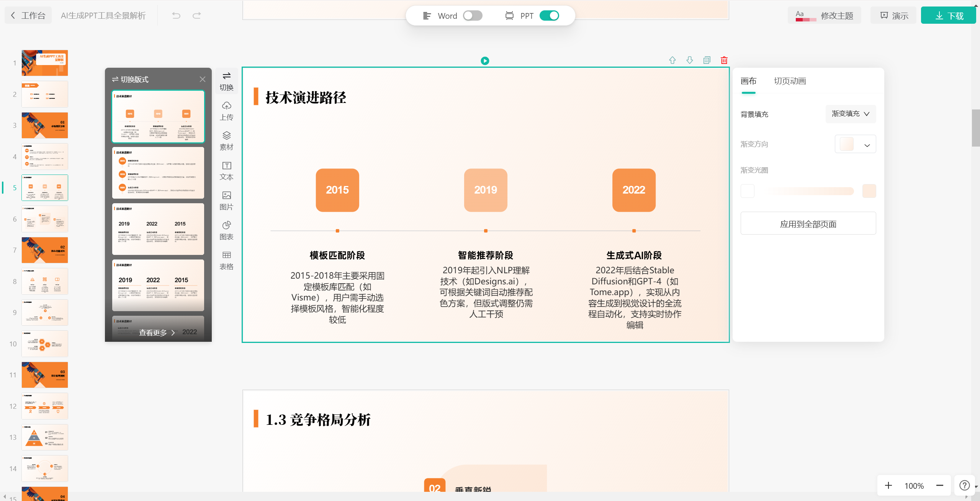The image size is (980, 501).
Task: Click the gradient stop slider bar
Action: click(808, 191)
